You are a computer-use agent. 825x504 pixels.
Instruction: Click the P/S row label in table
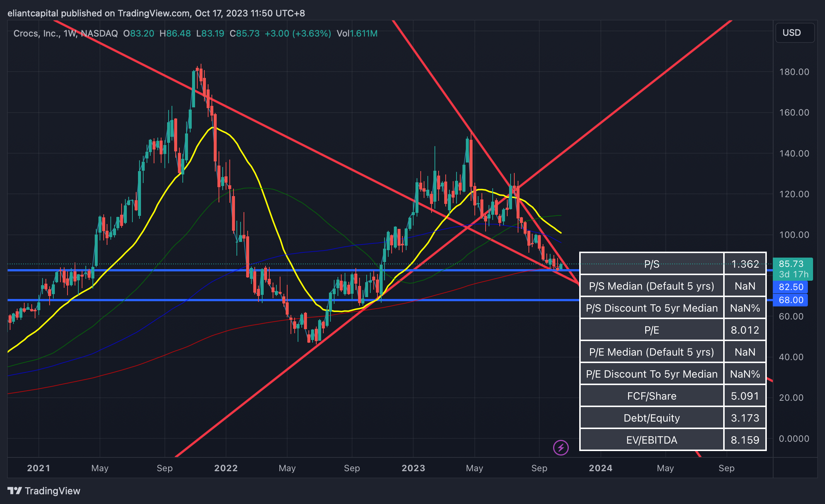[x=652, y=264]
